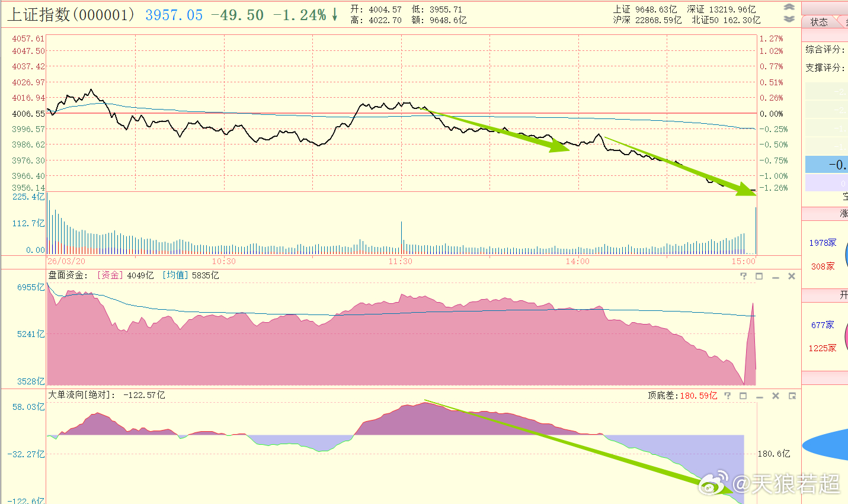Click the 58.03亿 flow axis label

[28, 407]
